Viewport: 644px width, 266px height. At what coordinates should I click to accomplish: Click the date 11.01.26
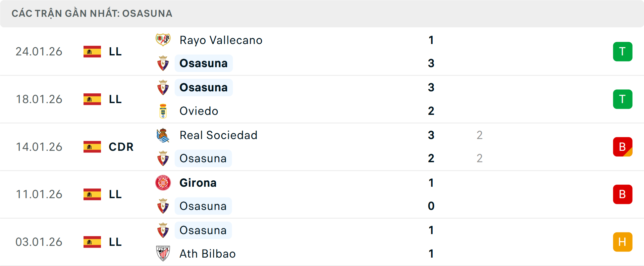[x=39, y=194]
